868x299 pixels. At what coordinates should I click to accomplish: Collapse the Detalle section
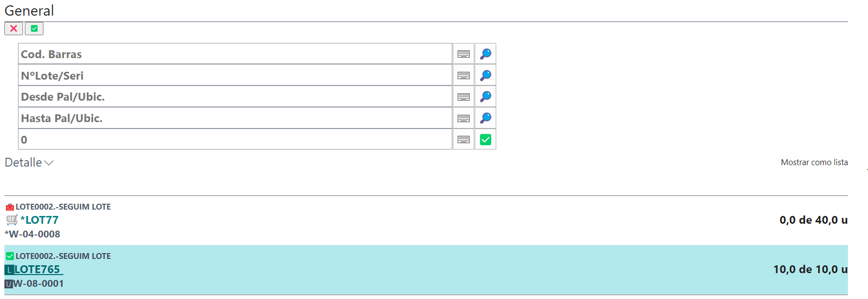(29, 163)
